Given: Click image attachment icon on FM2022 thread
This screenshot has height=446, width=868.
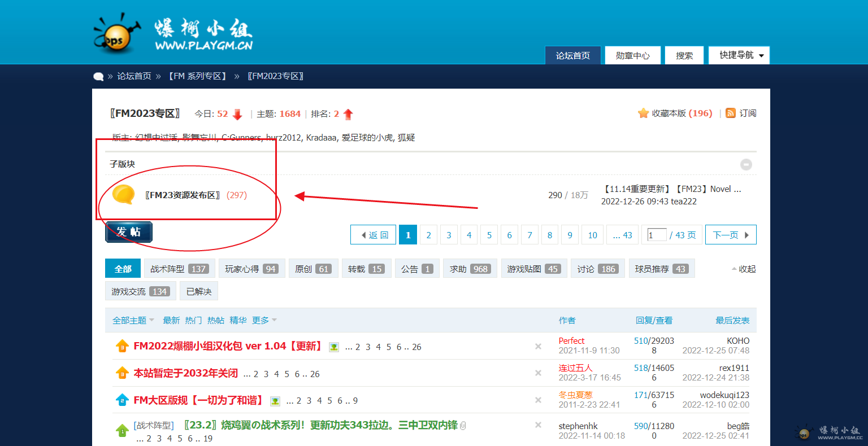Looking at the screenshot, I should 334,347.
